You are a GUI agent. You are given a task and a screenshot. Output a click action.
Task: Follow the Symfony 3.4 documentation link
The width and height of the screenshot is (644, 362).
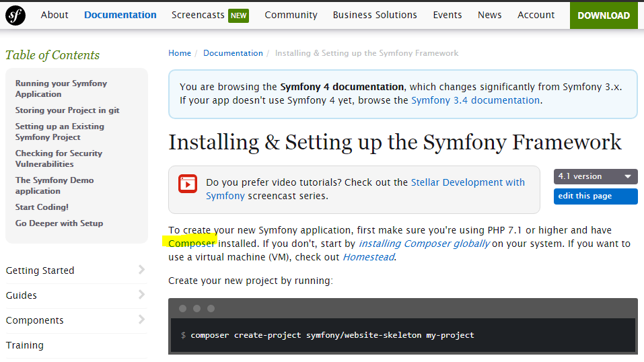(475, 100)
